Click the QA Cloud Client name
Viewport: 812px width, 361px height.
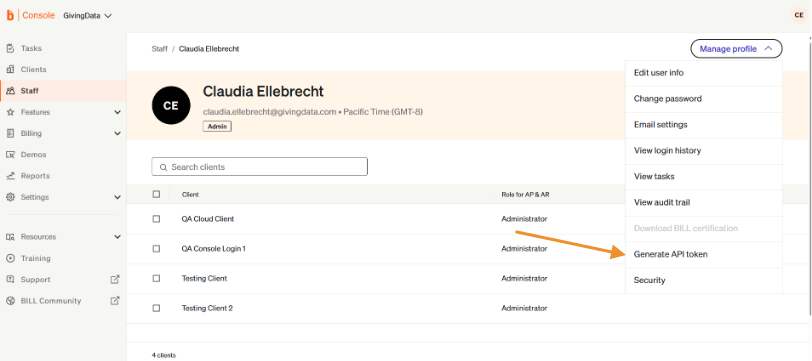point(208,219)
